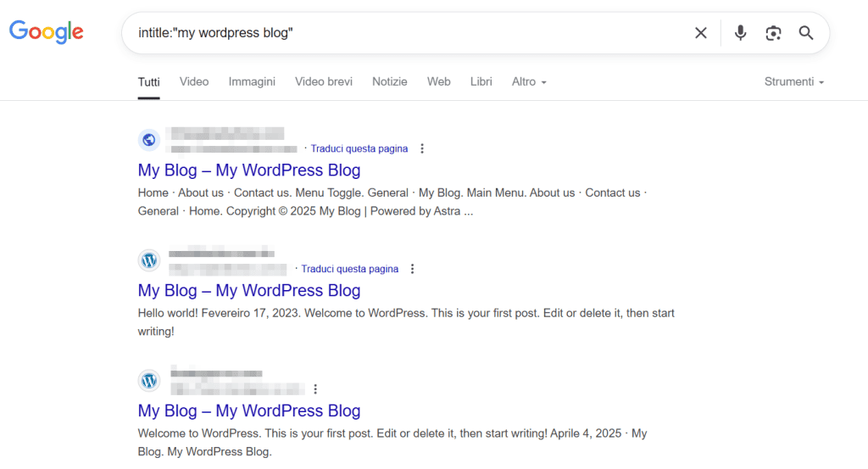Click snippet 'Welcome to WordPress. This is your first post' in third result
868x469 pixels.
[255, 433]
